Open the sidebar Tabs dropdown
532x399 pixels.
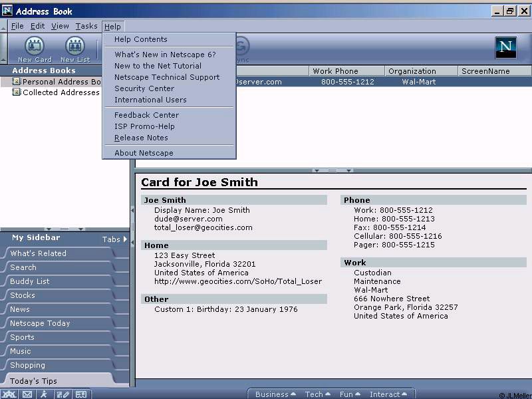click(x=114, y=239)
